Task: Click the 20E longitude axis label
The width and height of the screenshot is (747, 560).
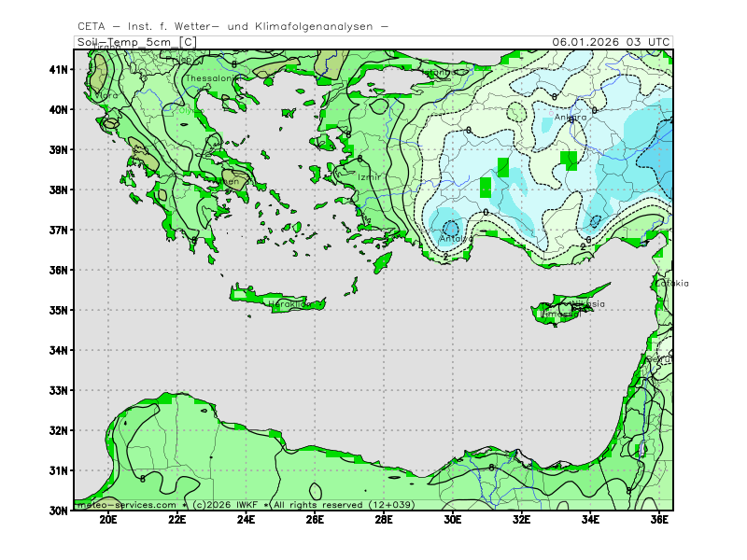Action: pyautogui.click(x=108, y=520)
